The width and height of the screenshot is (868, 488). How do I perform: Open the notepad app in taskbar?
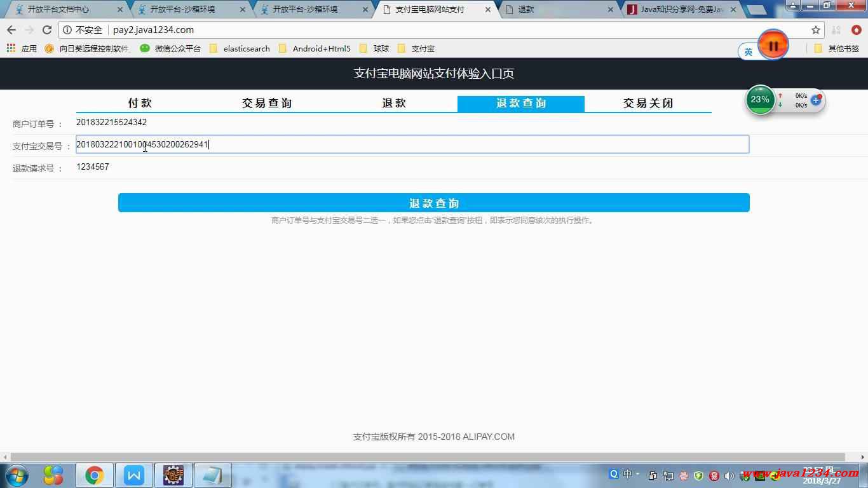pyautogui.click(x=213, y=475)
